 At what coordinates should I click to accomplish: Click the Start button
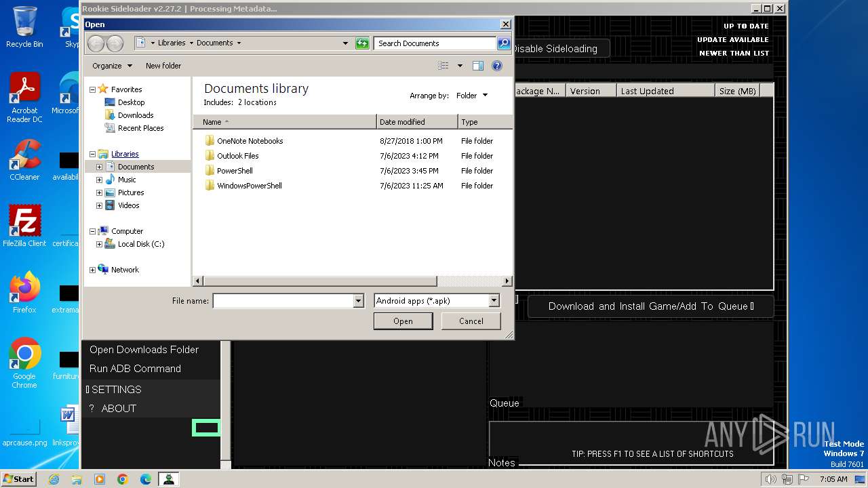19,479
